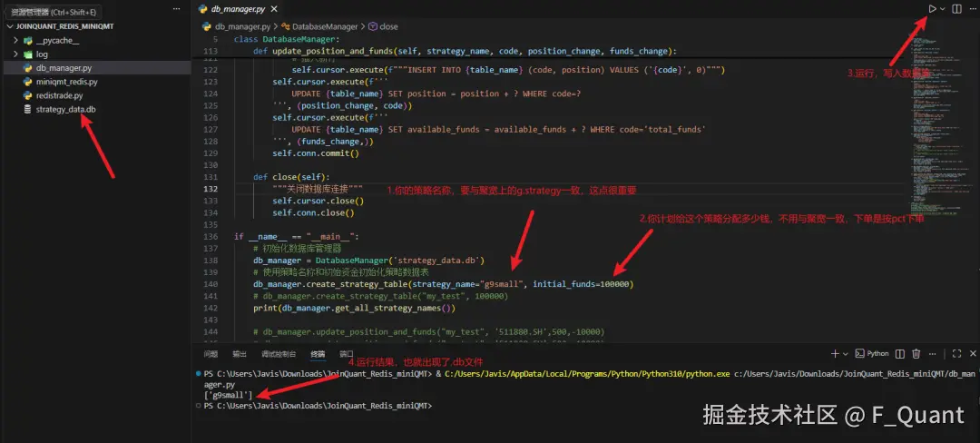Click database icon of strategy_data.db

tap(27, 109)
